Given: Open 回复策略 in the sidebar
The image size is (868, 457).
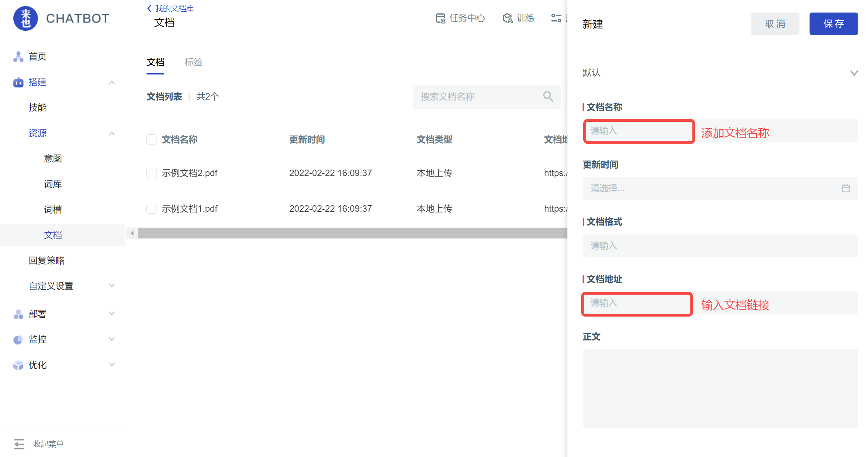Looking at the screenshot, I should pos(47,261).
